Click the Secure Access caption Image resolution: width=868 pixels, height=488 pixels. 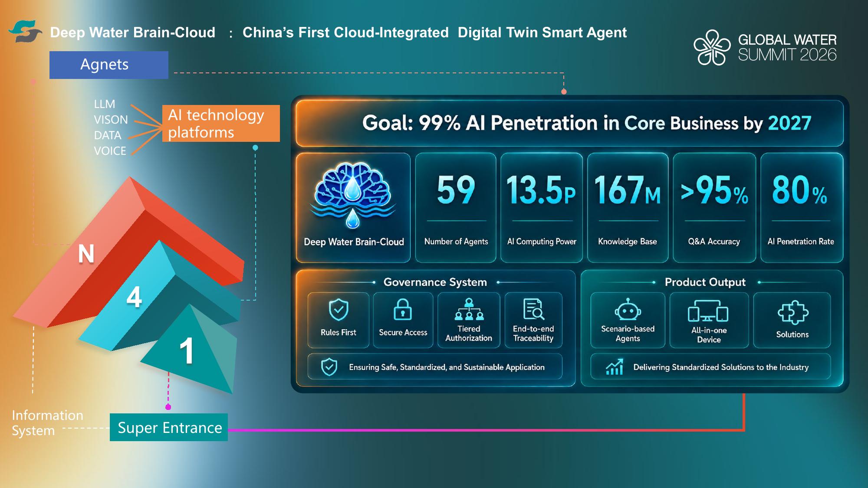[x=403, y=332]
